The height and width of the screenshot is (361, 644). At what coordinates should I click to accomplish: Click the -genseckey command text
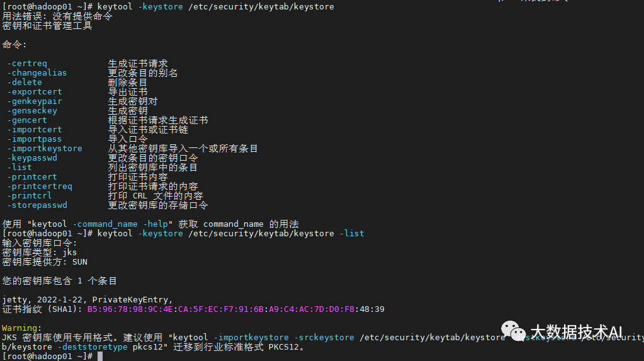coord(32,111)
